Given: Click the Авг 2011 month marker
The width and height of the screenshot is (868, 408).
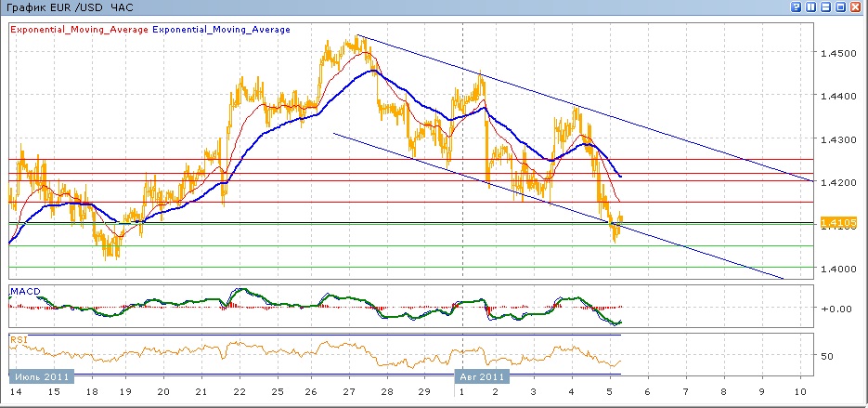Looking at the screenshot, I should [484, 376].
